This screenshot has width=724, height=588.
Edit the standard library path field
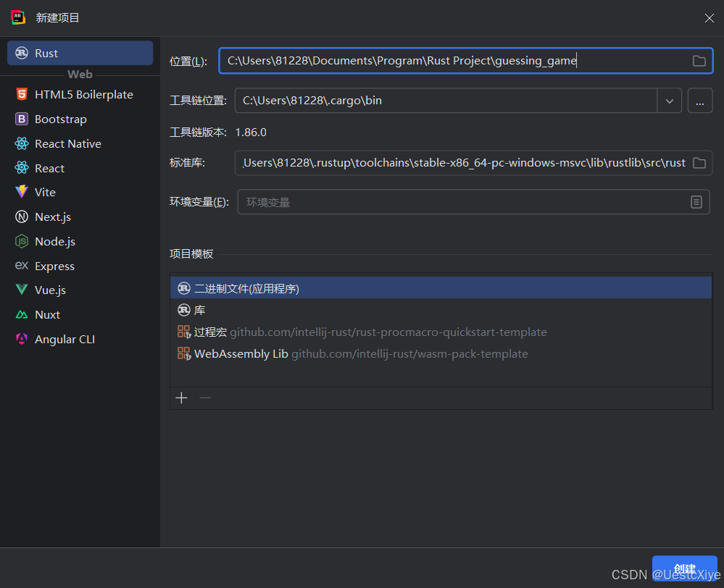click(473, 163)
